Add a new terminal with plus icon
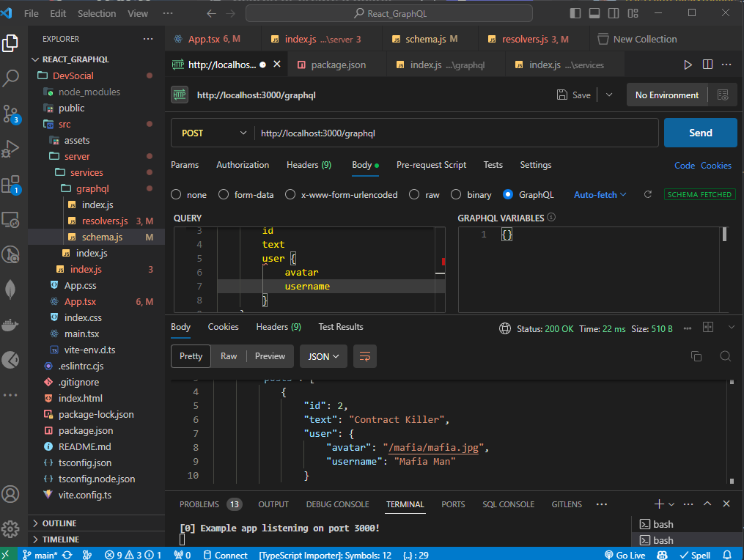 [658, 504]
